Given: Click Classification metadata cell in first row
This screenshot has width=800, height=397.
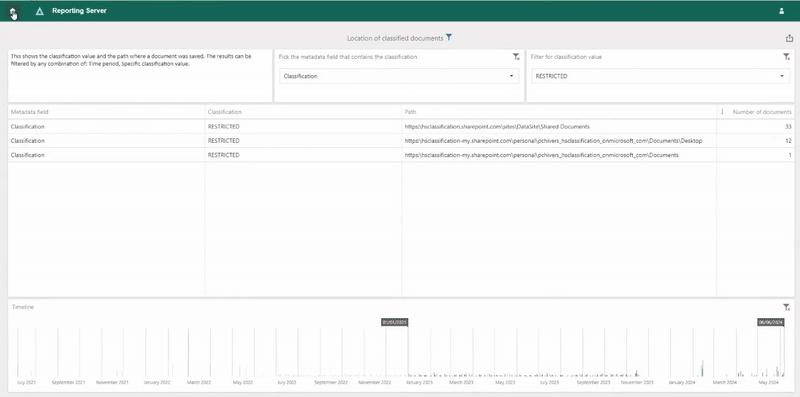Looking at the screenshot, I should (x=28, y=127).
